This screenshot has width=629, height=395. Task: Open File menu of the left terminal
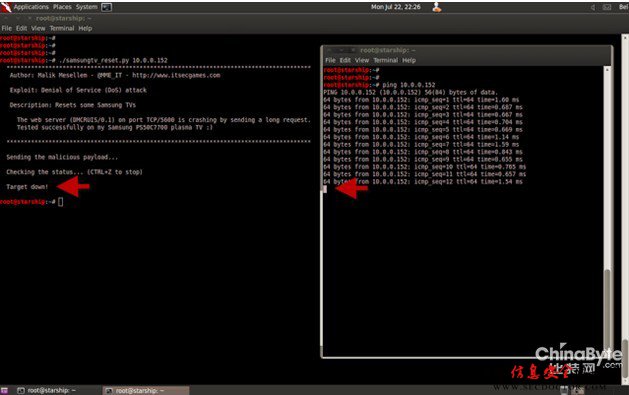click(7, 28)
